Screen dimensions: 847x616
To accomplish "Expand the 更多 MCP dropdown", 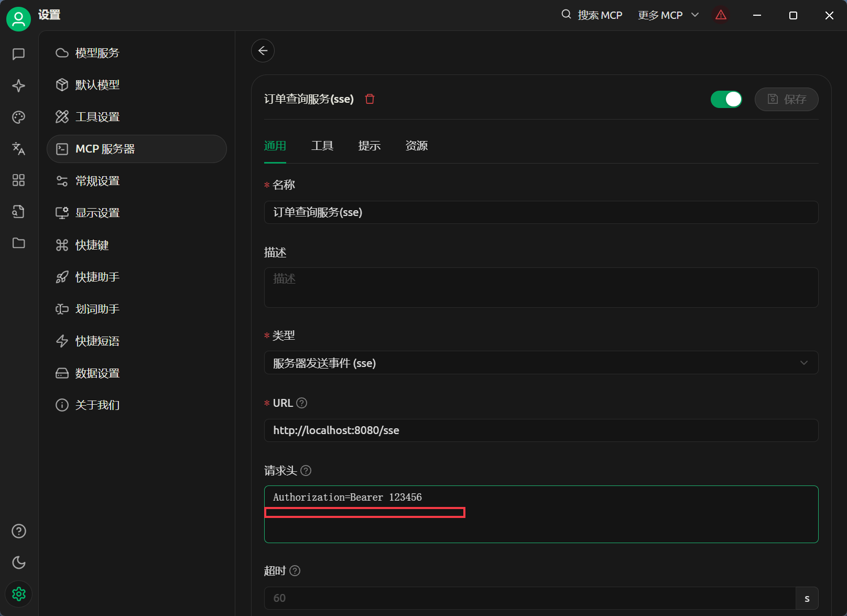I will point(668,15).
